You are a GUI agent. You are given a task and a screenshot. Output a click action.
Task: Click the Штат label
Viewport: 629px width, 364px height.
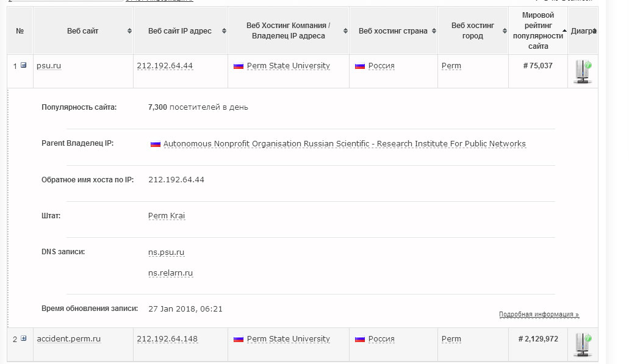[51, 216]
